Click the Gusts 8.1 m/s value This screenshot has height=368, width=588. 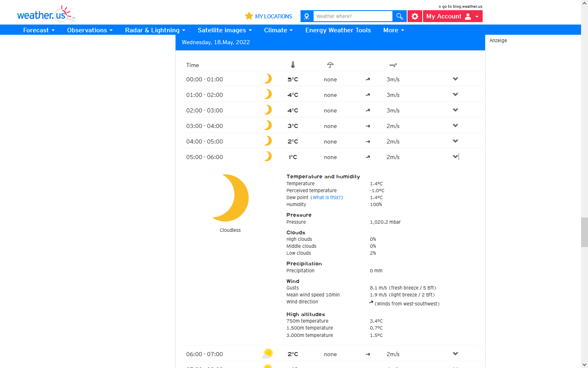(x=403, y=288)
